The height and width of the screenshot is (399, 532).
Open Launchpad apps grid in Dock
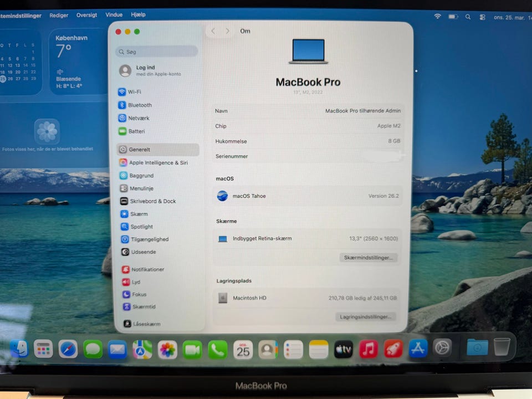43,349
